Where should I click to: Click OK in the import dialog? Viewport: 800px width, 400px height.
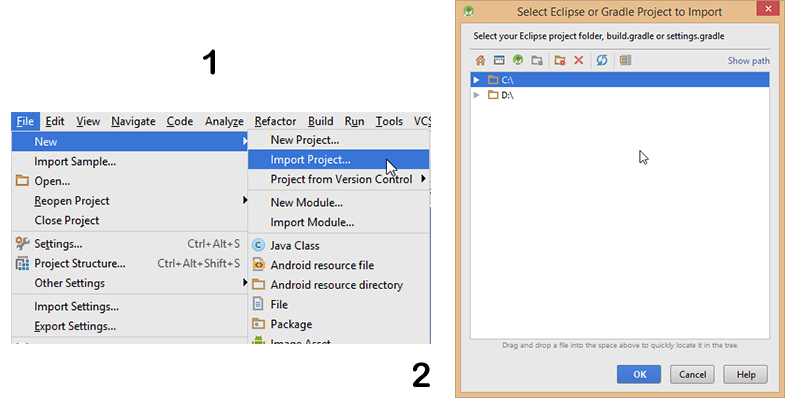[x=639, y=374]
